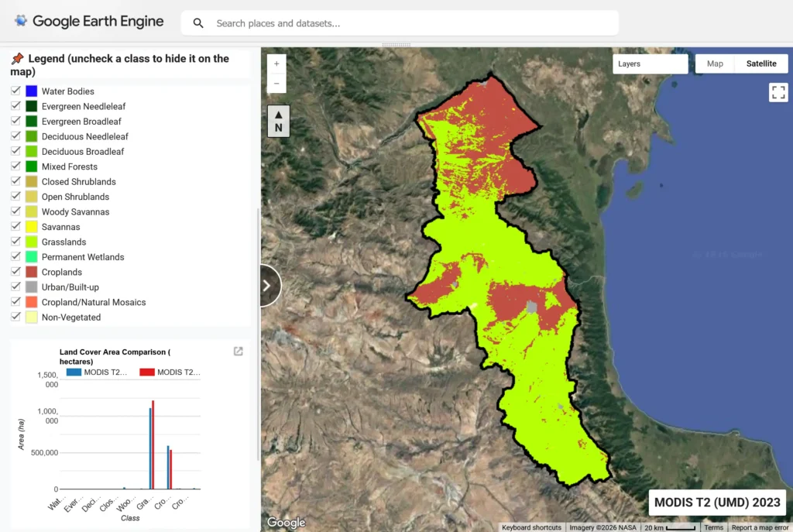Image resolution: width=793 pixels, height=532 pixels.
Task: Click the 20 km map scale control
Action: pyautogui.click(x=670, y=527)
